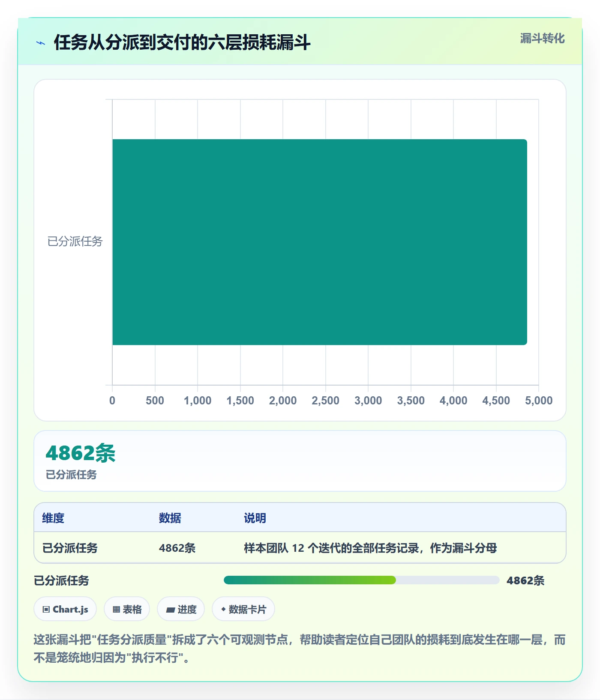Click the 3,000 tick label on the chart axis

click(368, 401)
